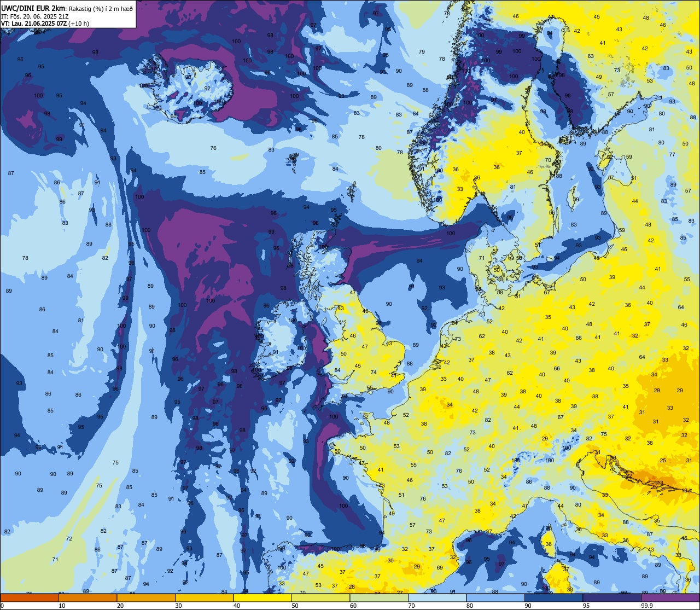700x610 pixels.
Task: Select the 30–40 amber legend swatch
Action: click(204, 598)
